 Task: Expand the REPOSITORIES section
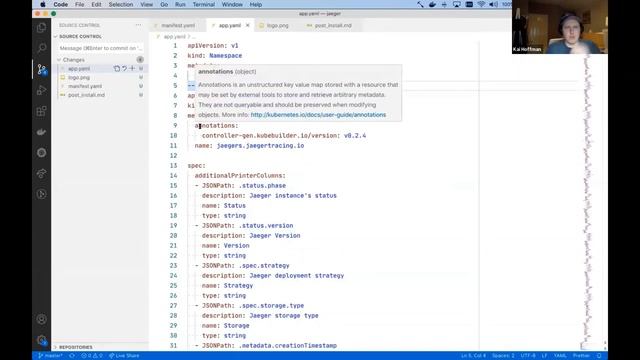click(x=76, y=347)
